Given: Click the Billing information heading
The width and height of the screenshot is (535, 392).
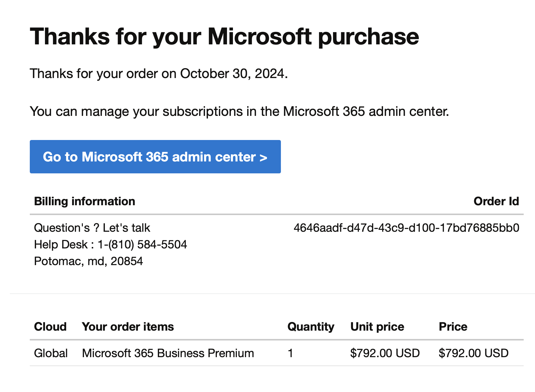Looking at the screenshot, I should pyautogui.click(x=84, y=201).
